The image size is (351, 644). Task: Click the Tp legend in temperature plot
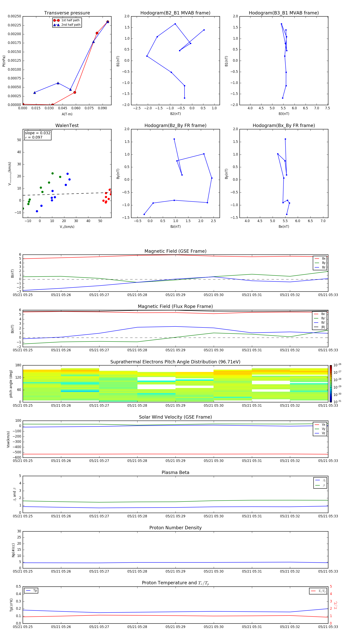(x=31, y=591)
